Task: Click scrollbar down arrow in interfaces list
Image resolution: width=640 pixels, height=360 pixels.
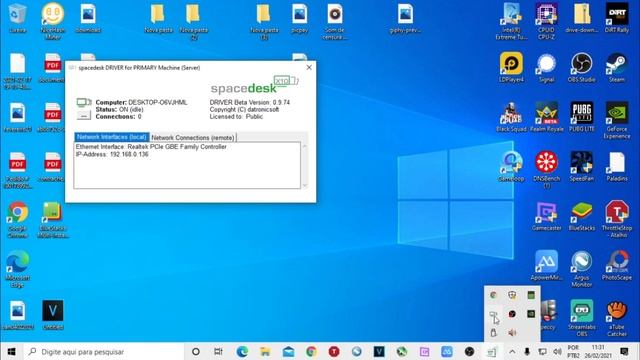Action: point(304,185)
